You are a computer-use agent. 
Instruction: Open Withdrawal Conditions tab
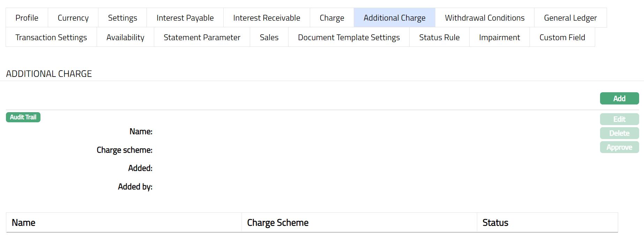pyautogui.click(x=485, y=18)
